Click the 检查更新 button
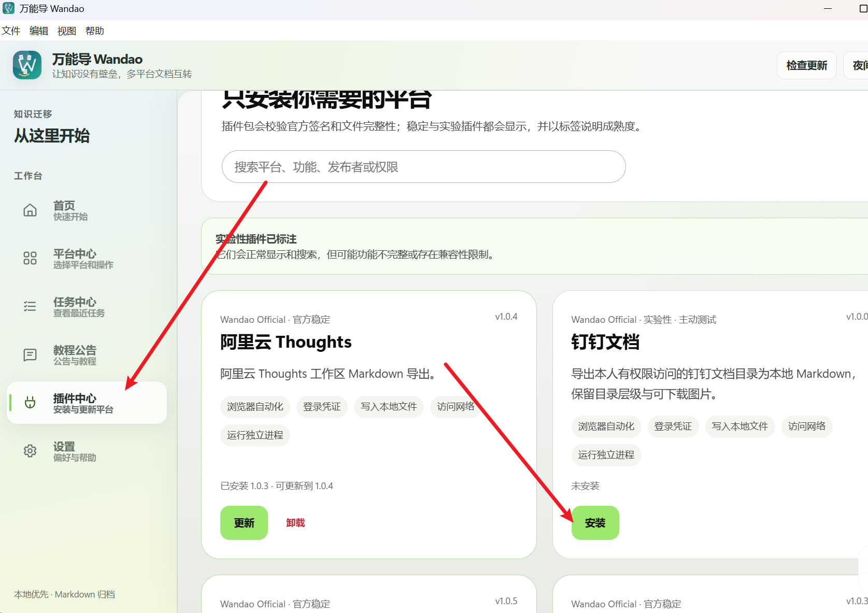The height and width of the screenshot is (613, 868). (x=807, y=65)
